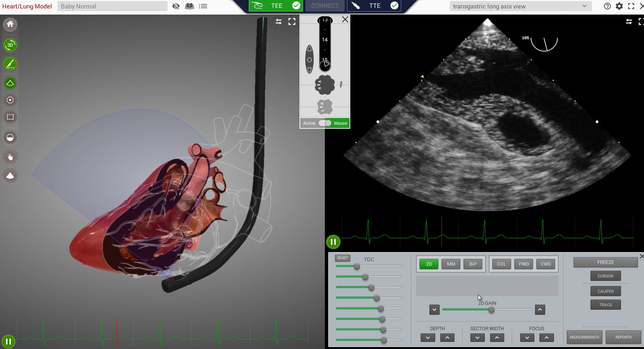
Task: Click the probe anteflex/retroflex knob
Action: click(325, 85)
